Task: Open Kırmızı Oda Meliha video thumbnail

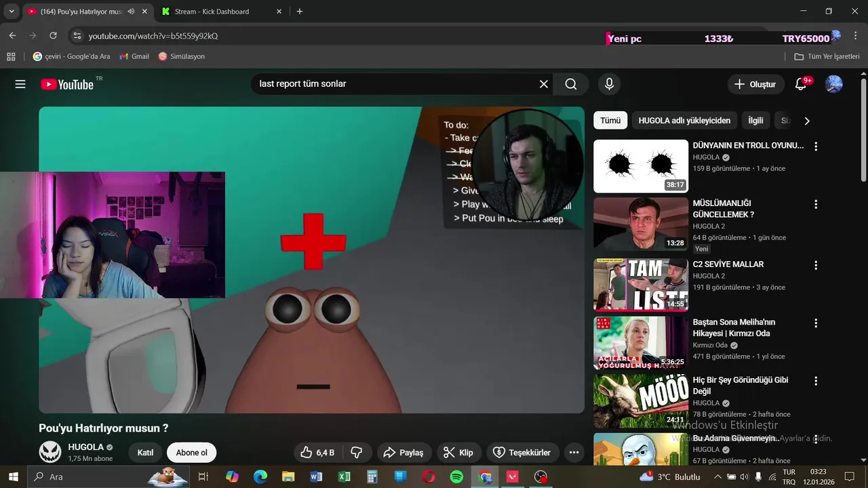Action: coord(641,343)
